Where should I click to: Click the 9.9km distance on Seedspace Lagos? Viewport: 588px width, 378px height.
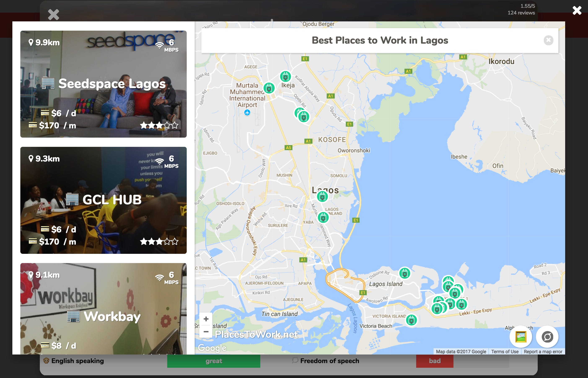pos(48,42)
